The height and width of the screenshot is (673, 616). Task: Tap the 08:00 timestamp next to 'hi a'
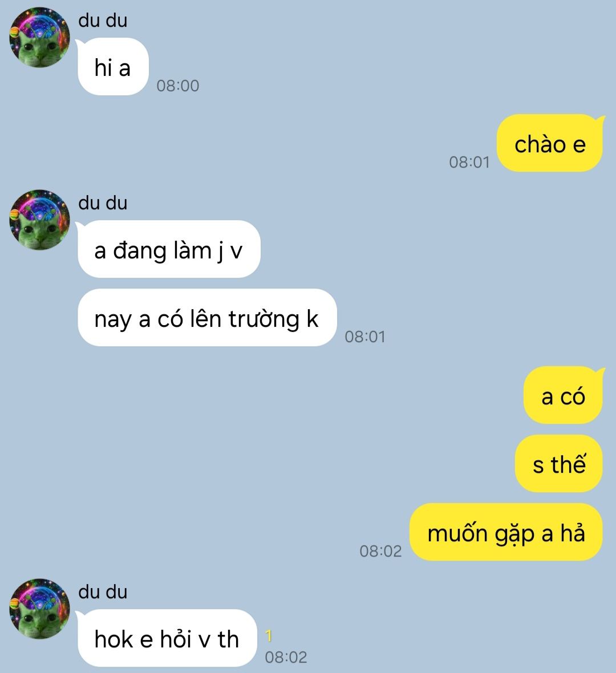[178, 86]
